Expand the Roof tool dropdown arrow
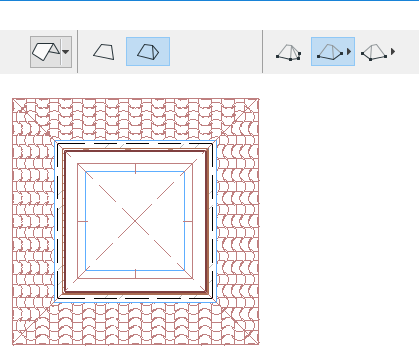Image resolution: width=419 pixels, height=361 pixels. [x=66, y=52]
